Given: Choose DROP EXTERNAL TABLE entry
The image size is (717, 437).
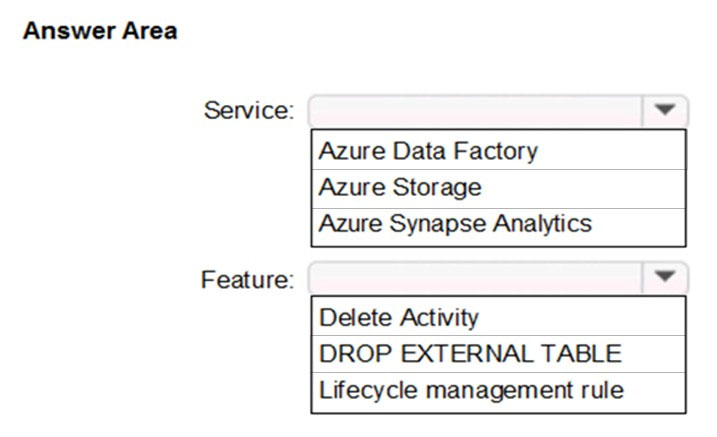Looking at the screenshot, I should pos(498,354).
